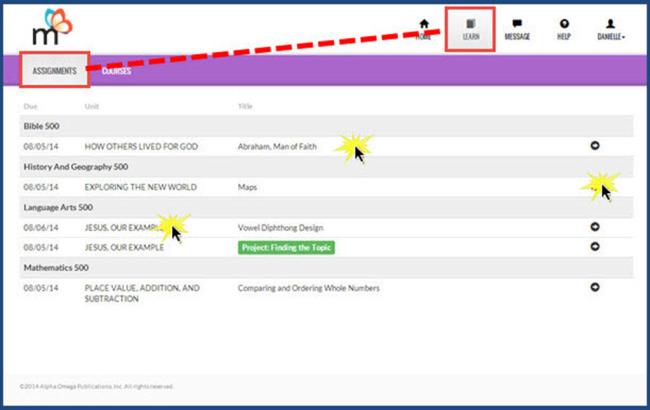Image resolution: width=650 pixels, height=410 pixels.
Task: Click the Vowel Diphthong Design title
Action: [x=281, y=227]
